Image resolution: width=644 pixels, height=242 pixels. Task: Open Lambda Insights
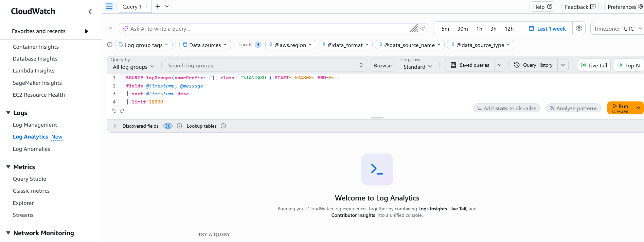pyautogui.click(x=34, y=70)
